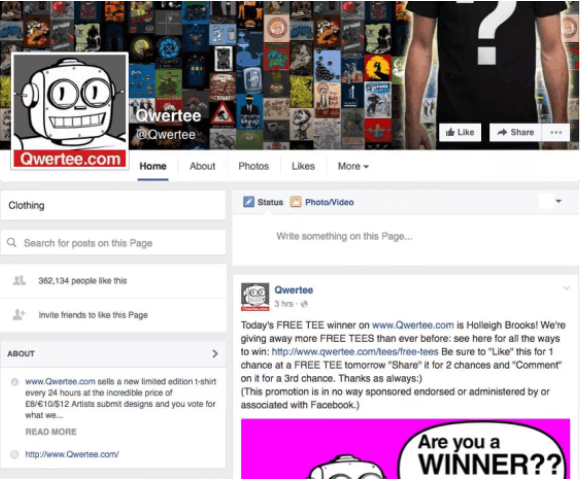Click the thumbs-up Like button
The width and height of the screenshot is (582, 484).
[x=460, y=133]
